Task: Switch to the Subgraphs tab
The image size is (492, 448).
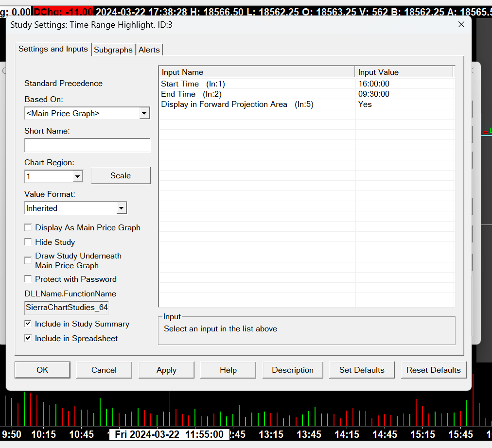Action: (x=113, y=50)
